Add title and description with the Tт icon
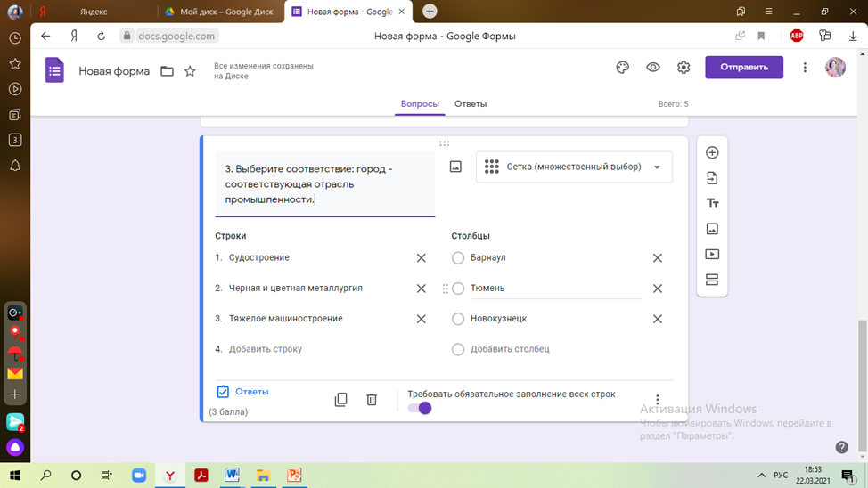Viewport: 868px width, 488px height. [712, 204]
